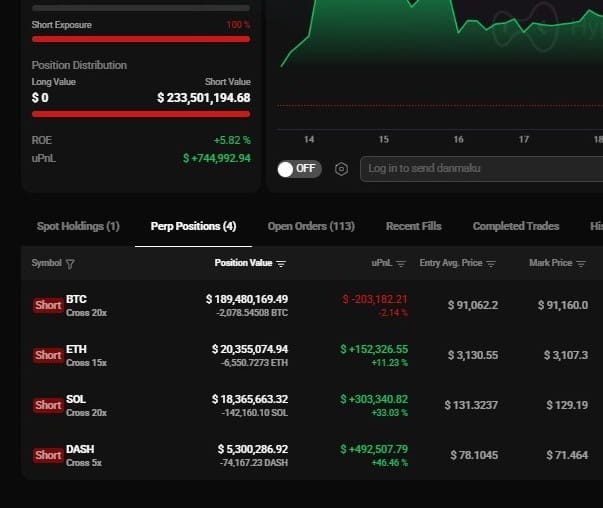Click ETH leverage Cross 15x label
This screenshot has width=603, height=508.
[x=87, y=363]
